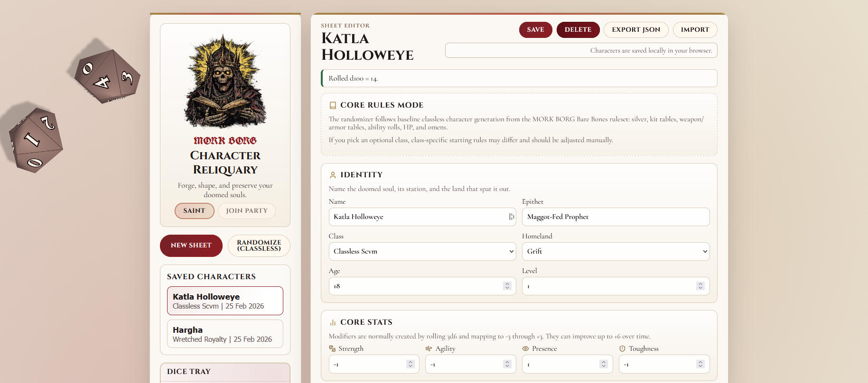The height and width of the screenshot is (383, 868).
Task: Click into the Epithet text field
Action: pyautogui.click(x=616, y=217)
